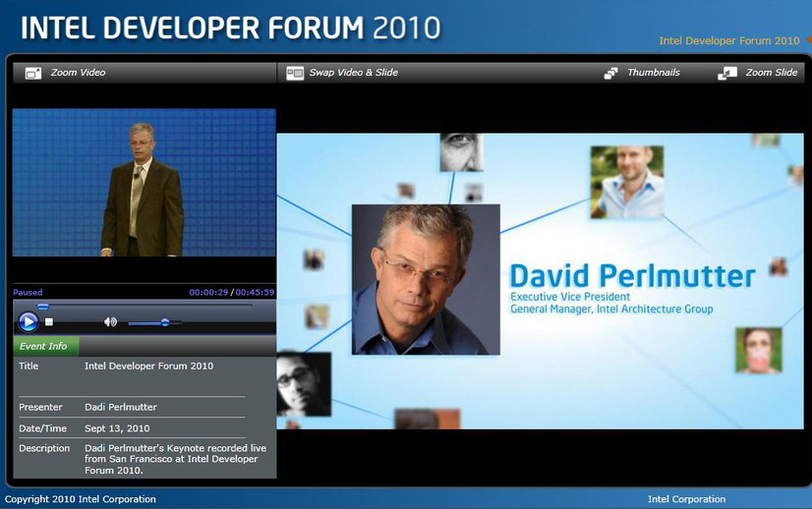This screenshot has width=812, height=509.
Task: Click the General Manager, Intel Architecture Group line
Action: coord(611,310)
